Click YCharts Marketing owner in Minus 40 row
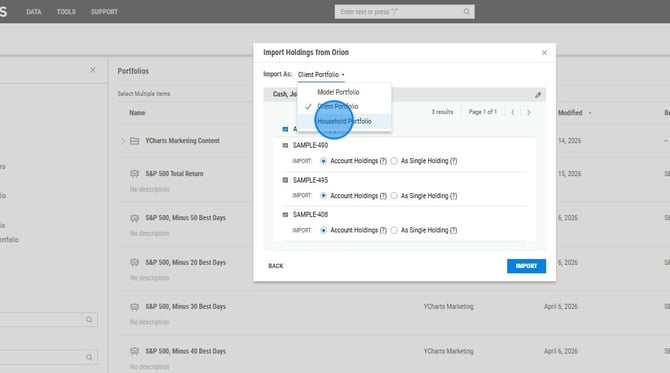 (x=448, y=351)
